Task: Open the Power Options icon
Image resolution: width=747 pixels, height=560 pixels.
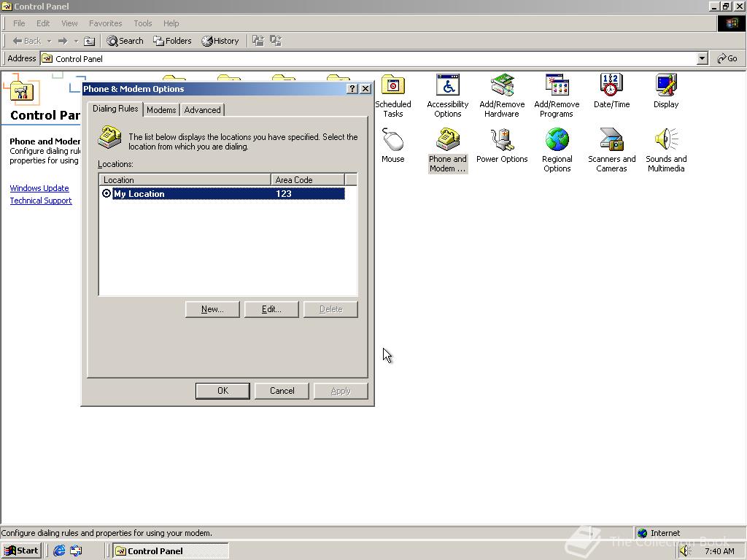Action: click(x=502, y=146)
